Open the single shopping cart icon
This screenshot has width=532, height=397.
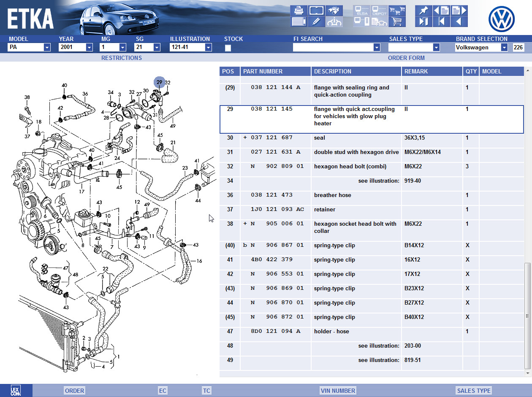point(397,22)
